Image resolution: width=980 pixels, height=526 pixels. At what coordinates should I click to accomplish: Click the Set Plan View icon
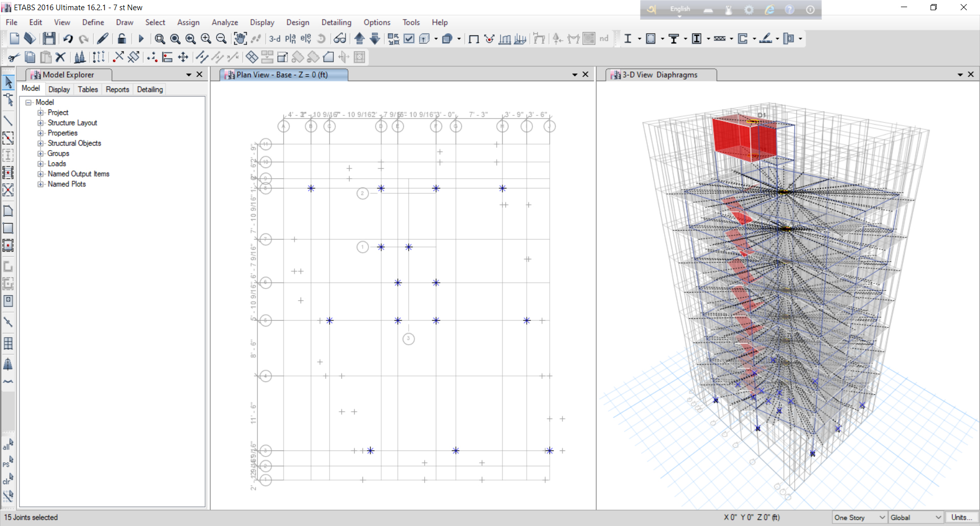290,39
